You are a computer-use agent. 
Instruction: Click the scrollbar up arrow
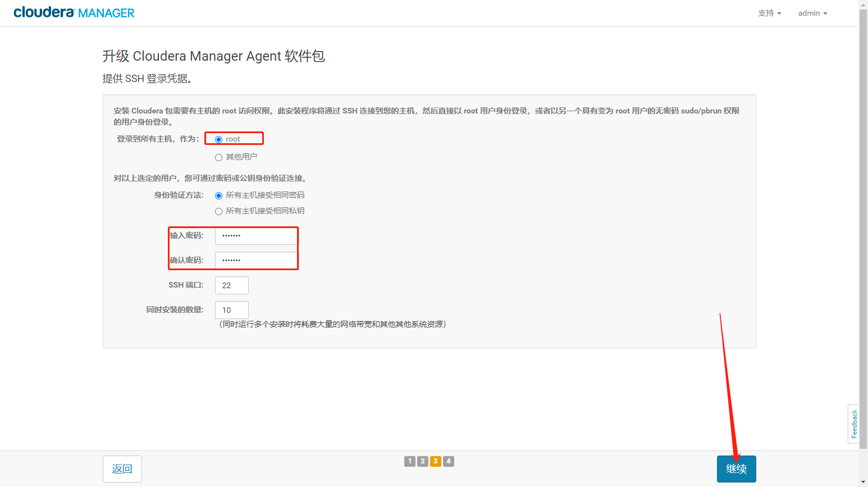[x=864, y=4]
